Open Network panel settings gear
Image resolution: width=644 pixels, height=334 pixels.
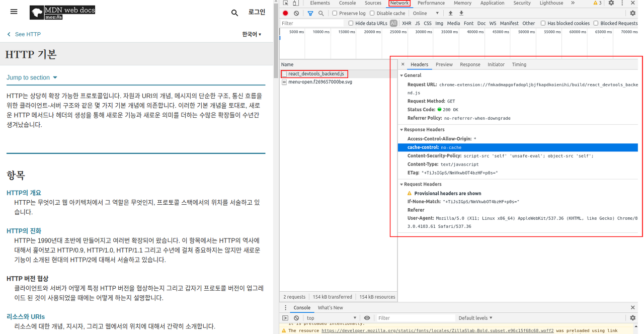(633, 13)
